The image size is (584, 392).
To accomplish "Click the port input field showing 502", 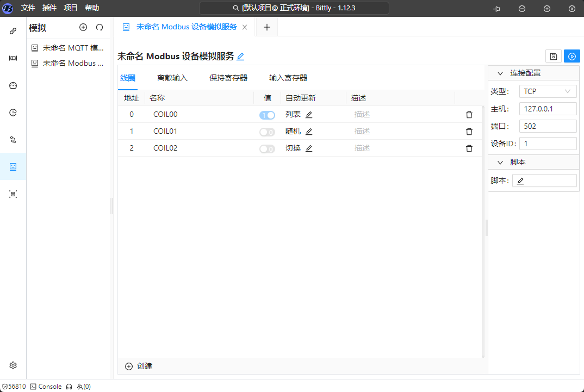I will coord(548,126).
